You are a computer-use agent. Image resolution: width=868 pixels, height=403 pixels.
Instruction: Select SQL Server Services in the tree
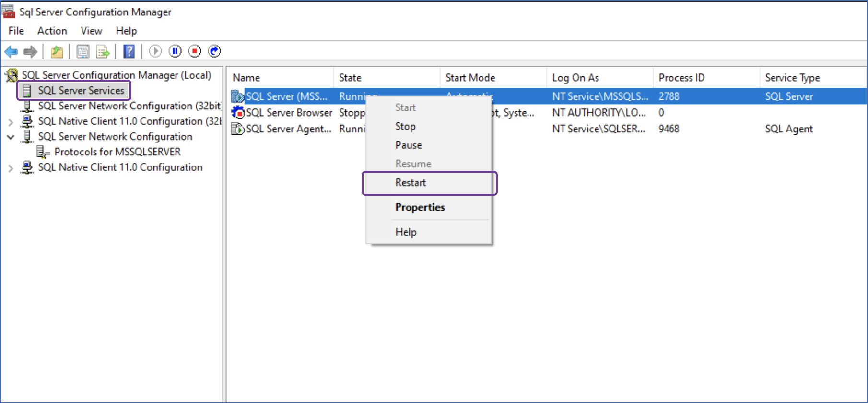tap(81, 91)
